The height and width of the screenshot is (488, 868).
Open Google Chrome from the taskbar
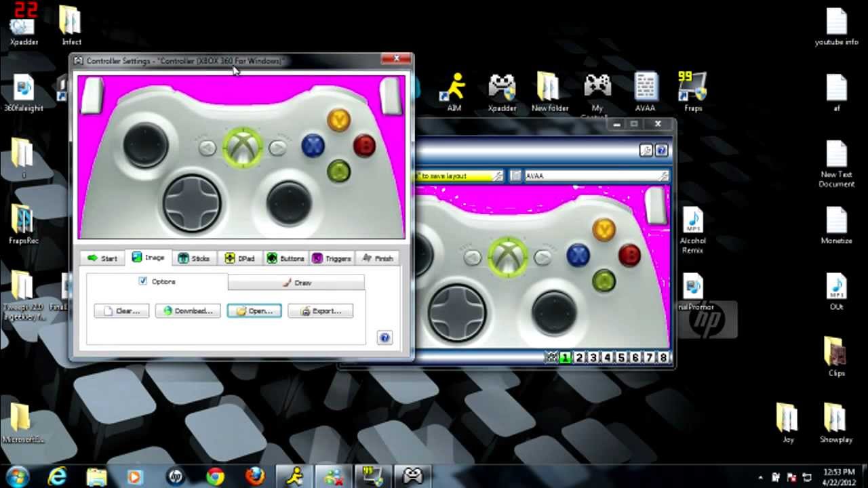click(x=215, y=476)
